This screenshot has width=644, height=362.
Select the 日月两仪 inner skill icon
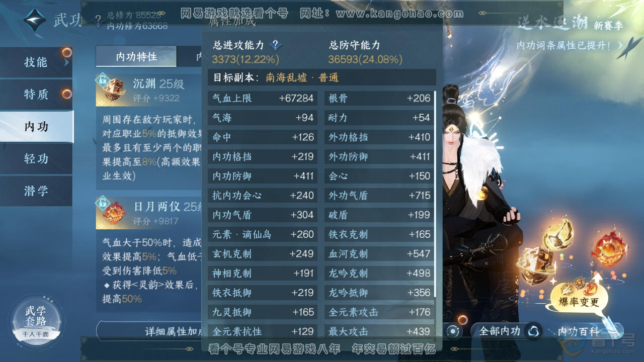tap(114, 213)
